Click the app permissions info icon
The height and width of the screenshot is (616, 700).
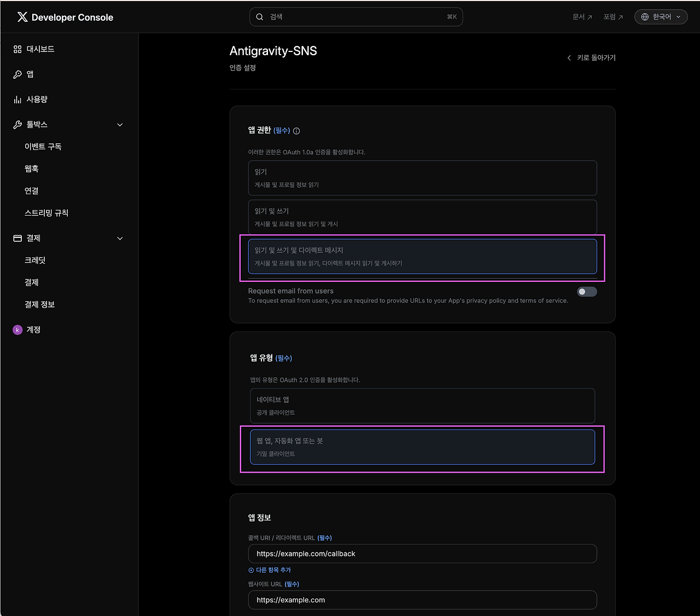[296, 131]
